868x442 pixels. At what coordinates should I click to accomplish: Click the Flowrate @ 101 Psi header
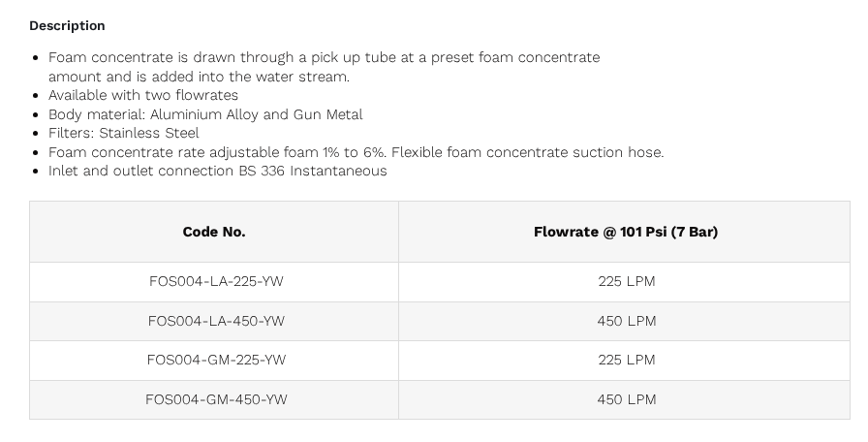click(626, 232)
